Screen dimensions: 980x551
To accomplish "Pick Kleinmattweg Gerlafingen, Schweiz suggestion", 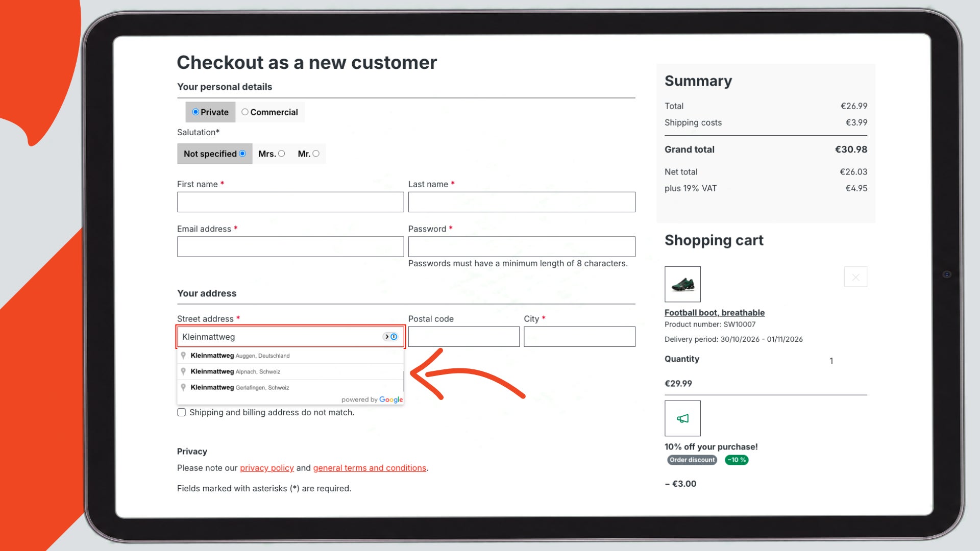I will point(290,387).
